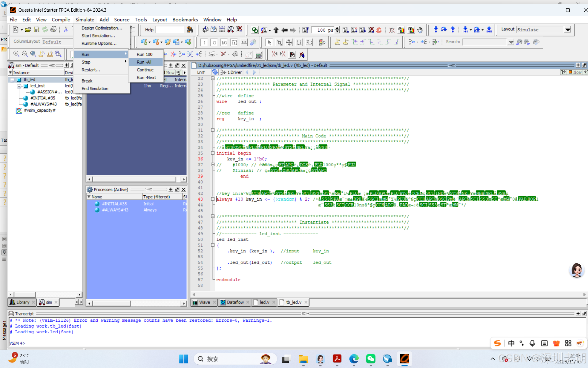Click the Save disk icon in toolbar
The image size is (588, 368).
click(36, 30)
